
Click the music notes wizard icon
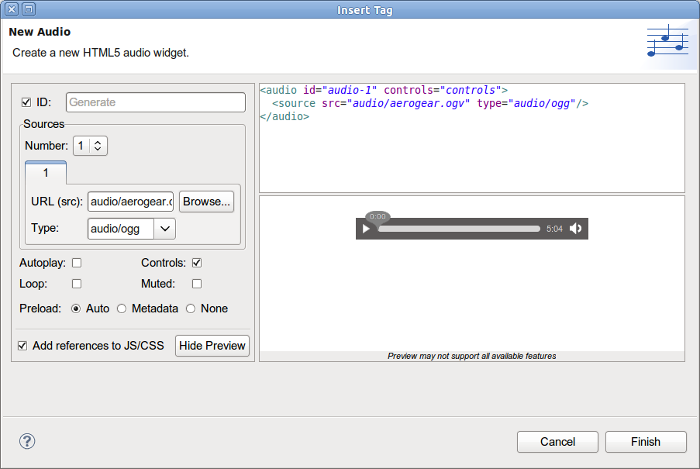[x=667, y=41]
